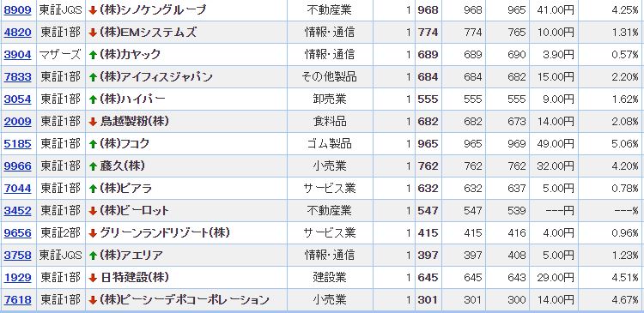
Task: Click the red down arrow beside 鳥越製粉
Action: [93, 122]
